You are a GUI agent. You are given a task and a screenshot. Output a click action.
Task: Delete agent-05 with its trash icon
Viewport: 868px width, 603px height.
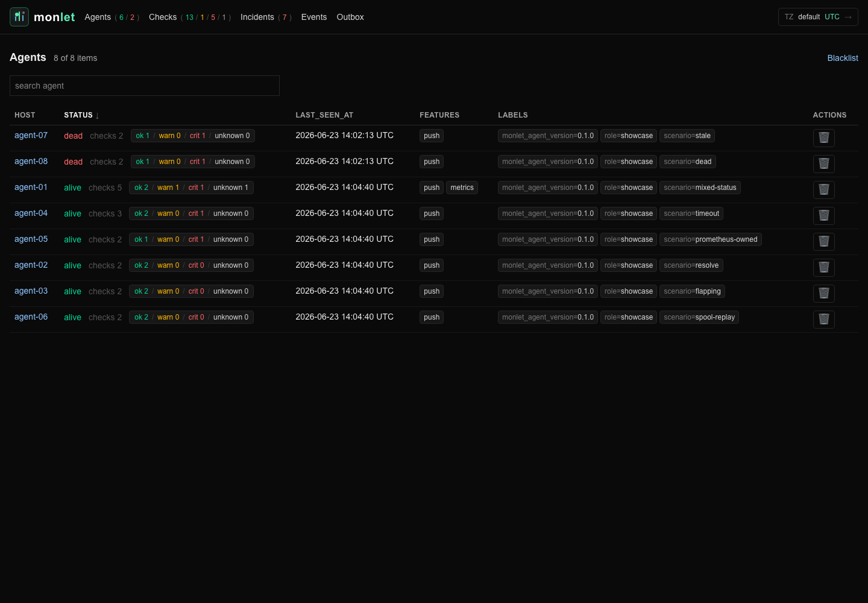823,241
